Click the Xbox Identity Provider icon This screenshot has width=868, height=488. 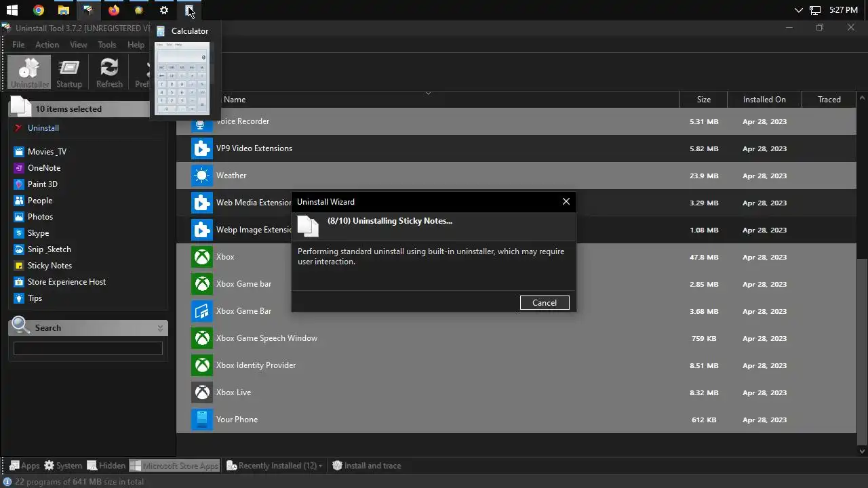tap(201, 365)
